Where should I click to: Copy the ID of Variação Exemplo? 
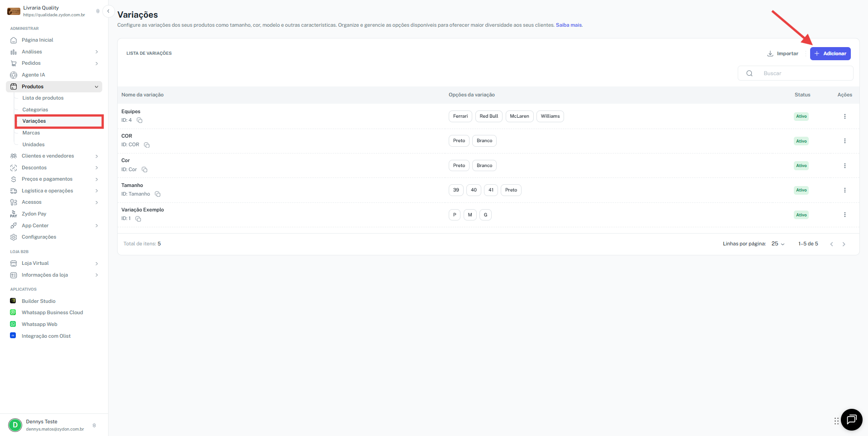[x=138, y=219]
